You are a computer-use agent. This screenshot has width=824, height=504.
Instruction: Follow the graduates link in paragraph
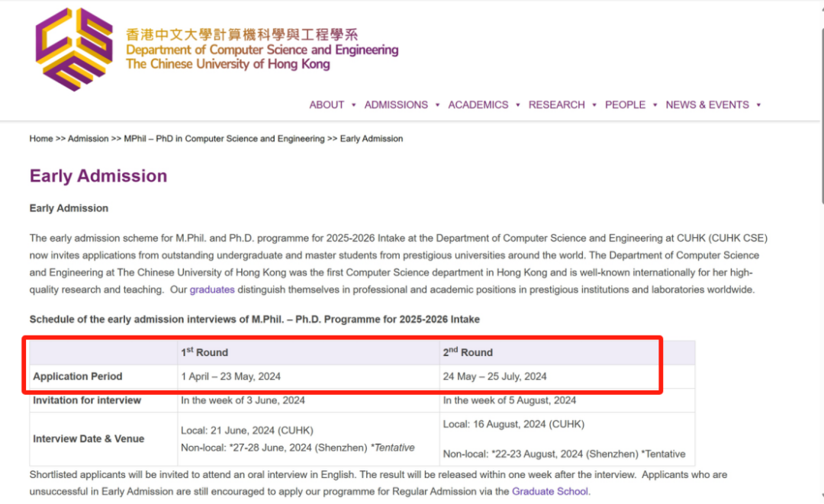(x=212, y=290)
